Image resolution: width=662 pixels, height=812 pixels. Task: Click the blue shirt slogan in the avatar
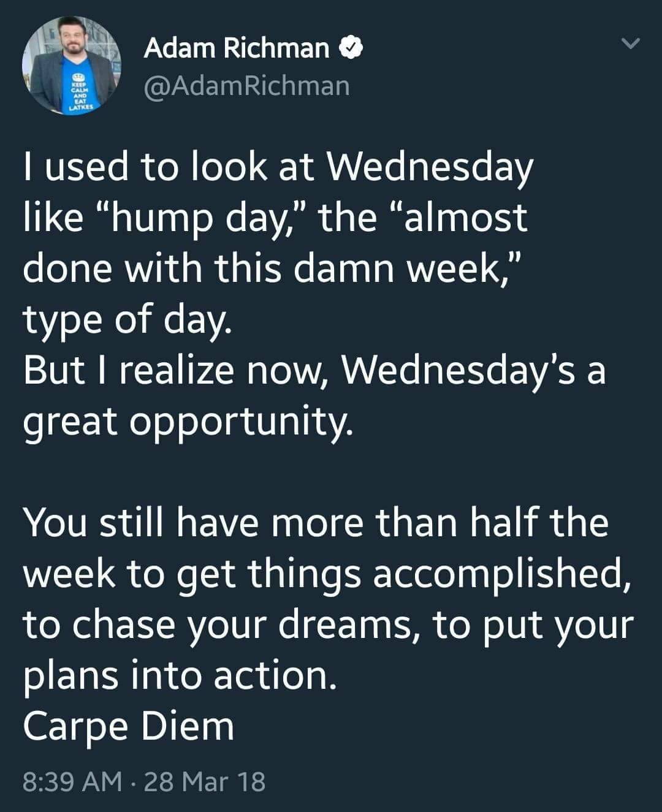[x=80, y=94]
